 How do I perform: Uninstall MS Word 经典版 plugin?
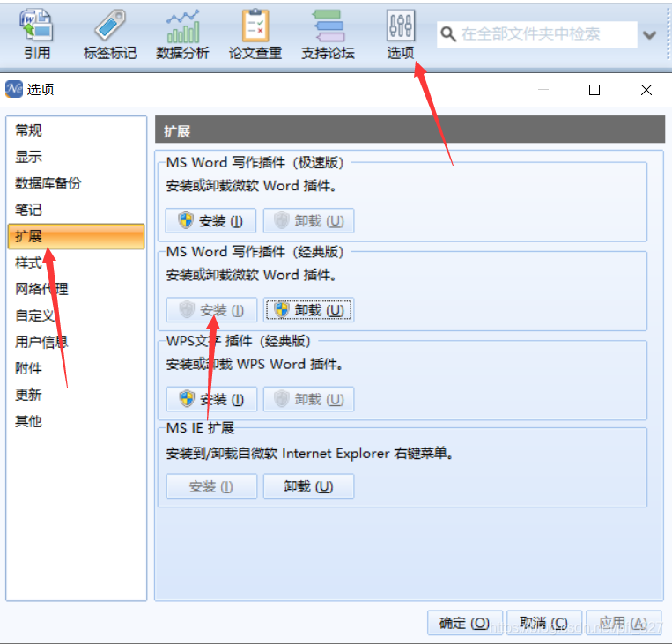pos(308,310)
